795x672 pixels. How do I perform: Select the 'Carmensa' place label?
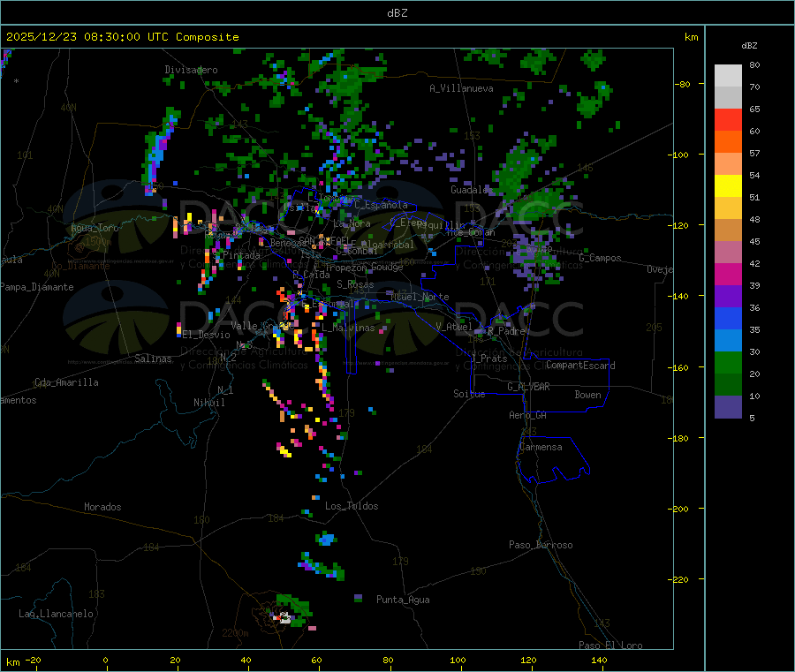click(541, 447)
